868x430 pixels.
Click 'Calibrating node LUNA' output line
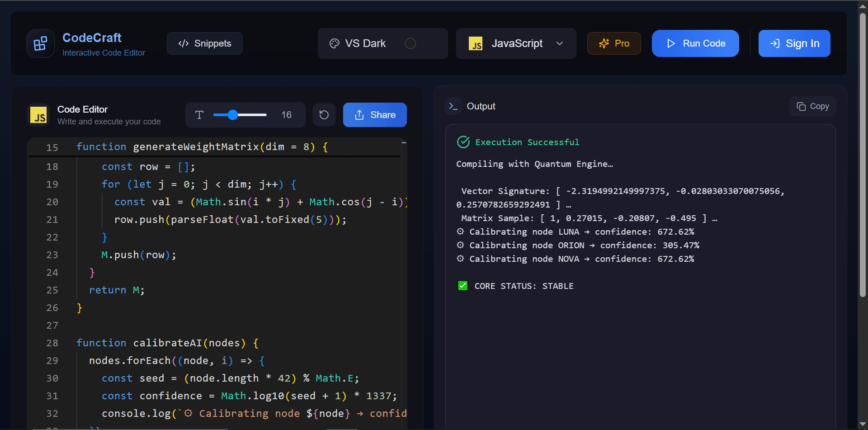coord(575,232)
